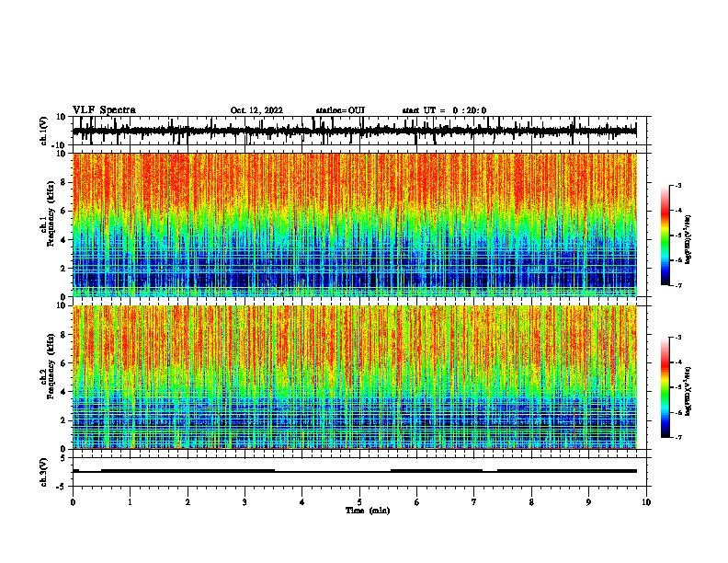Click the ch.2 "Frequency (kHz)" axis label
Screen dimensions: 728x563
(51, 366)
